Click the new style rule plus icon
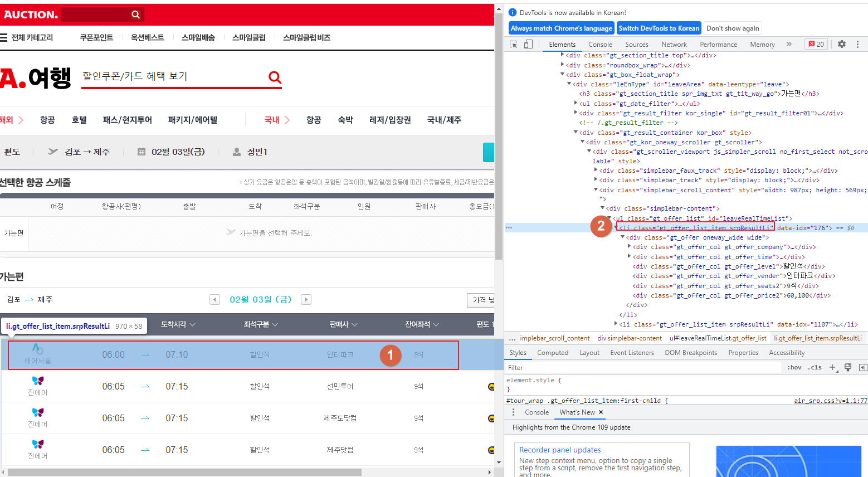Image resolution: width=868 pixels, height=477 pixels. (832, 367)
